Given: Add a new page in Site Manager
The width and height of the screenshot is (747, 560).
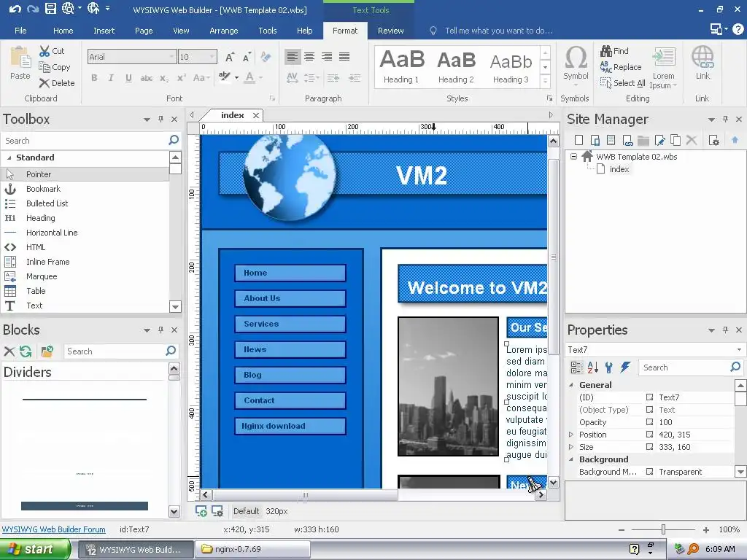Looking at the screenshot, I should point(578,140).
